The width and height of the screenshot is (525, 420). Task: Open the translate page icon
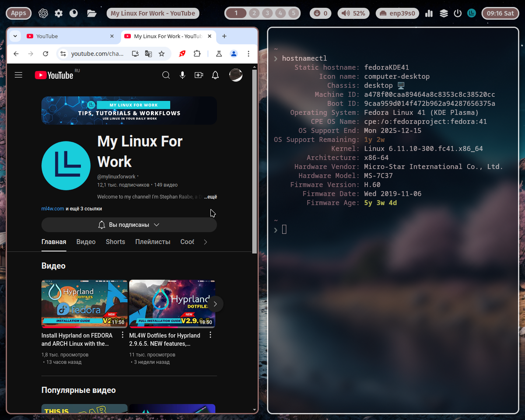(148, 54)
